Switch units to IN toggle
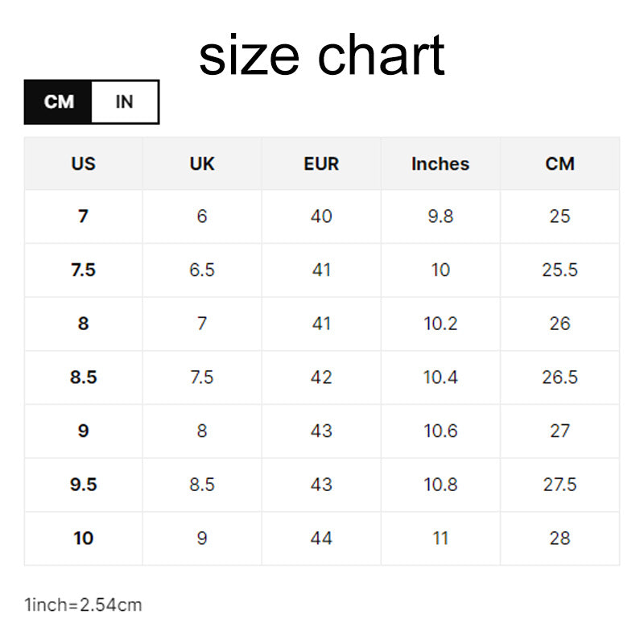 pos(125,102)
